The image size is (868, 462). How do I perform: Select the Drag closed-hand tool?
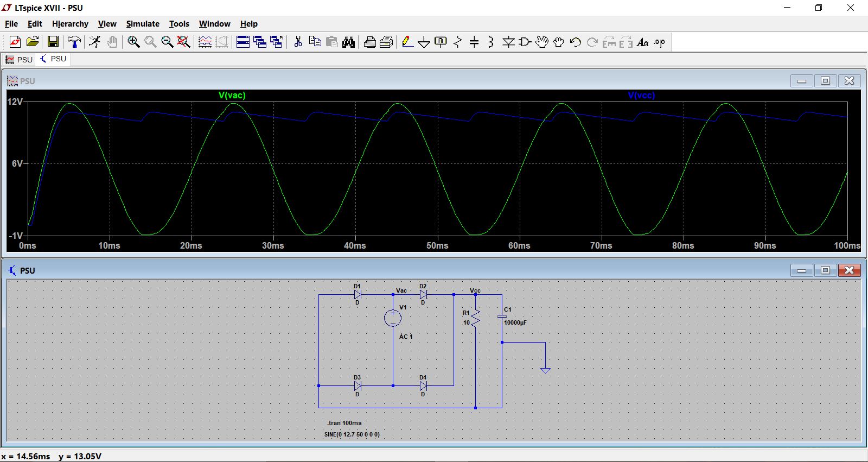(x=559, y=42)
